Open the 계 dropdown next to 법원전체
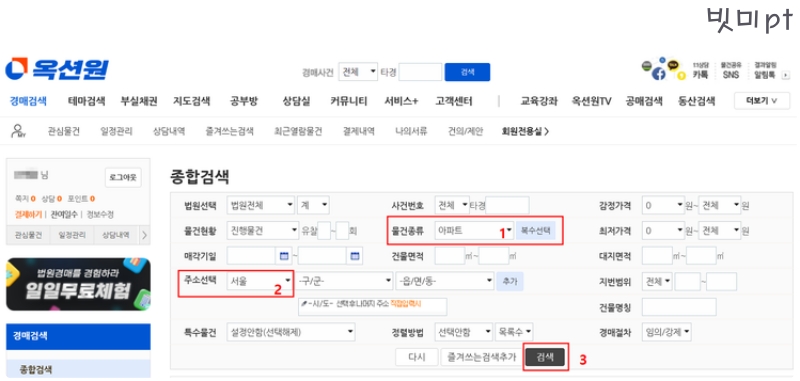 pyautogui.click(x=313, y=206)
